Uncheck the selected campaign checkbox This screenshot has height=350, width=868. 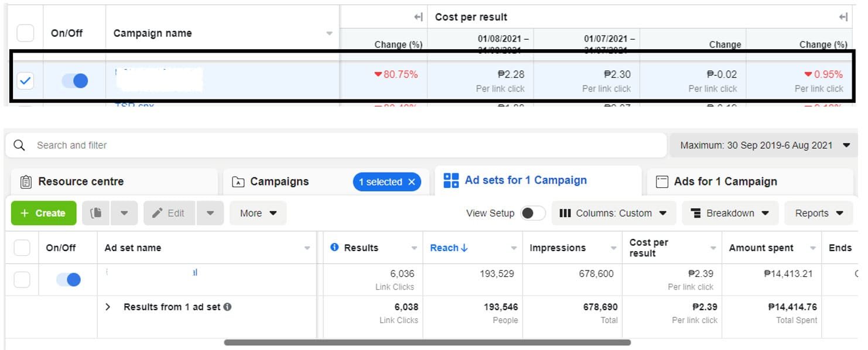pos(25,81)
